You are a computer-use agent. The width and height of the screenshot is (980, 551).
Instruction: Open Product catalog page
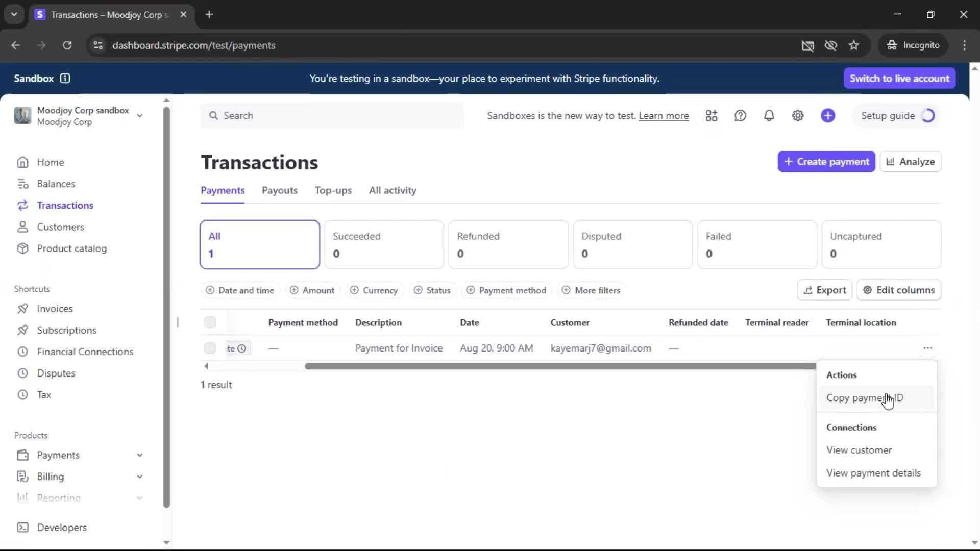coord(71,248)
